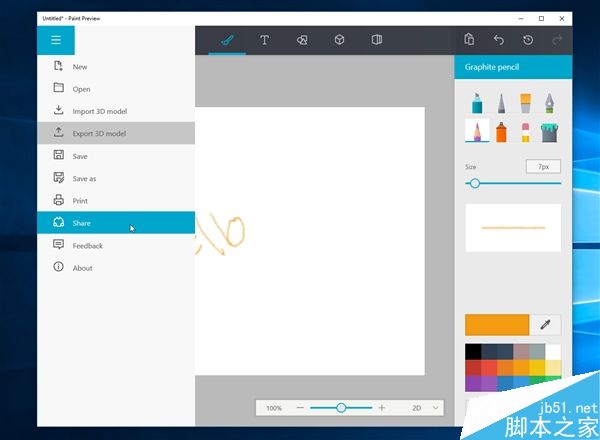Open the 3D objects cube tab
This screenshot has height=440, width=600.
click(x=339, y=40)
